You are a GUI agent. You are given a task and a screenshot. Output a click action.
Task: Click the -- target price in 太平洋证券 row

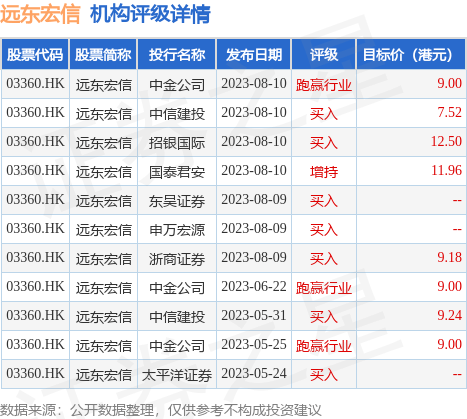pyautogui.click(x=457, y=374)
